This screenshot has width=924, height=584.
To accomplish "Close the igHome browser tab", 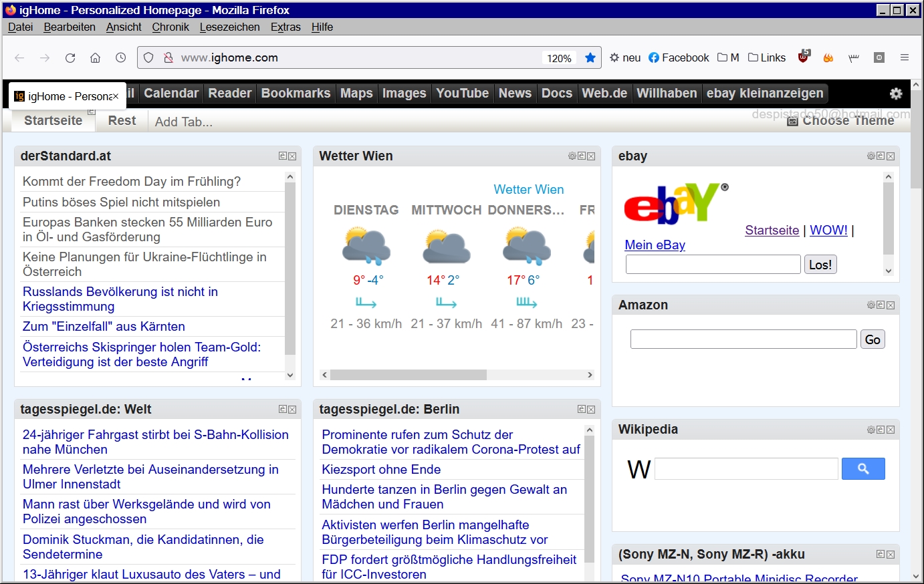I will [x=115, y=96].
